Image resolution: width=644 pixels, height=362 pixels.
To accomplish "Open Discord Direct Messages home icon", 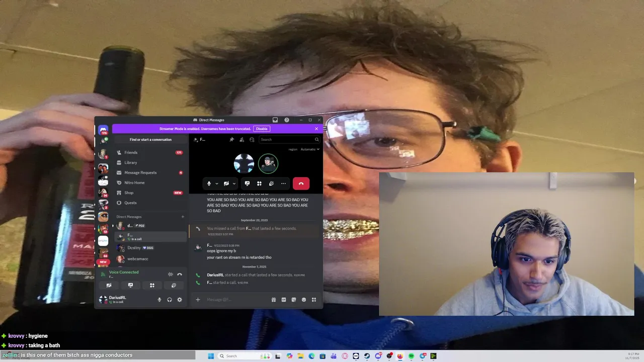I will [103, 131].
